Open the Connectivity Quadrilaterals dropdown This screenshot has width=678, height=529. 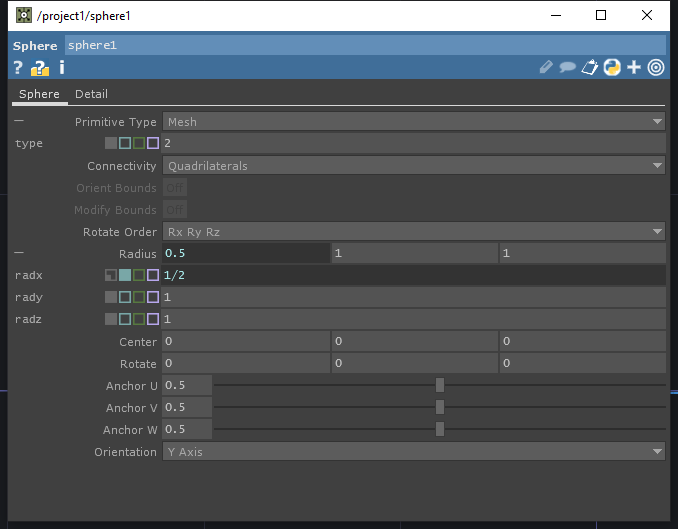[414, 166]
